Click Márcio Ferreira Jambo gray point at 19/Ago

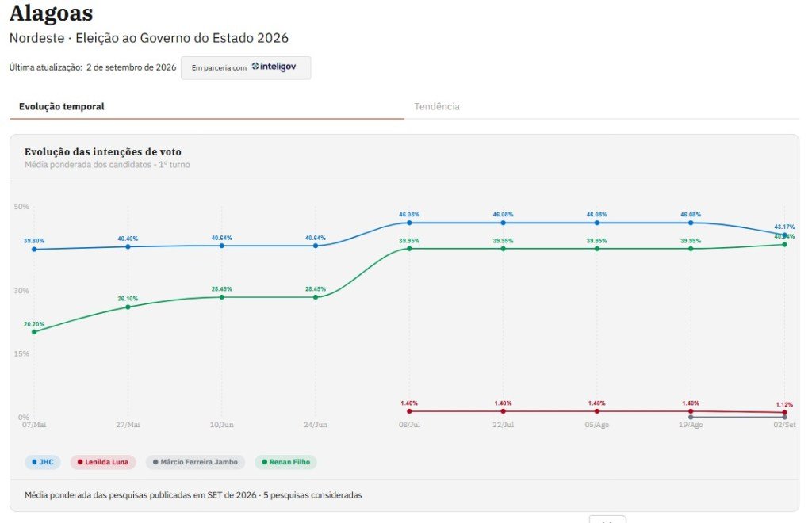tap(691, 417)
